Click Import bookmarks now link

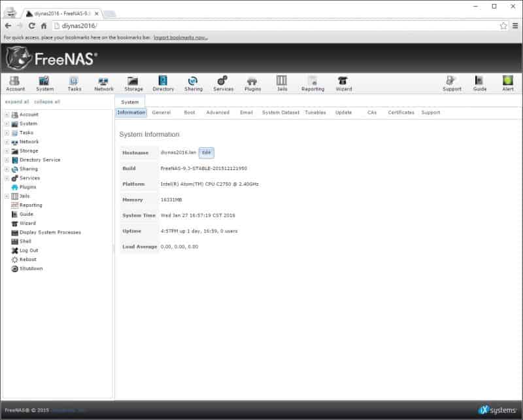180,37
